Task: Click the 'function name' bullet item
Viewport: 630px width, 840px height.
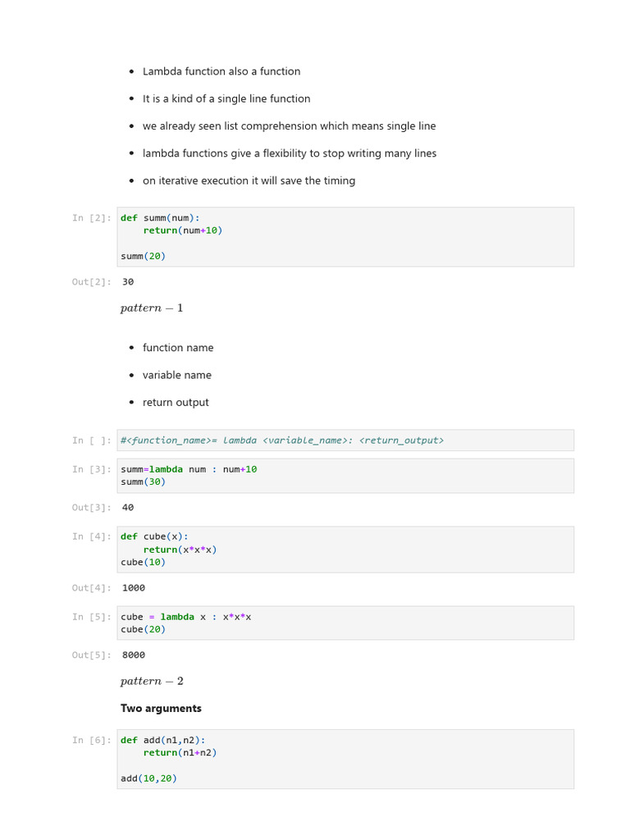Action: [178, 348]
